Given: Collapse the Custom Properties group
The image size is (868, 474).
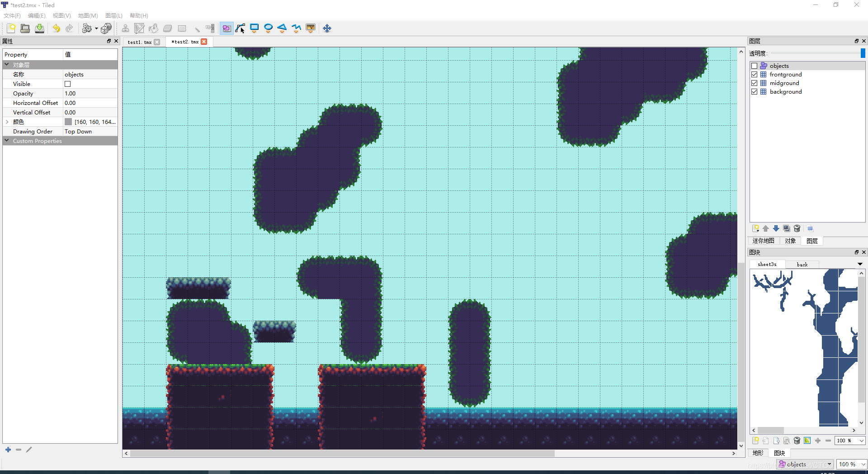Looking at the screenshot, I should point(7,141).
